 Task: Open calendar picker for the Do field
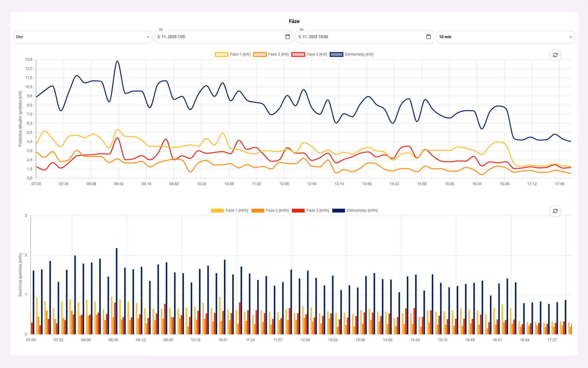[x=428, y=37]
